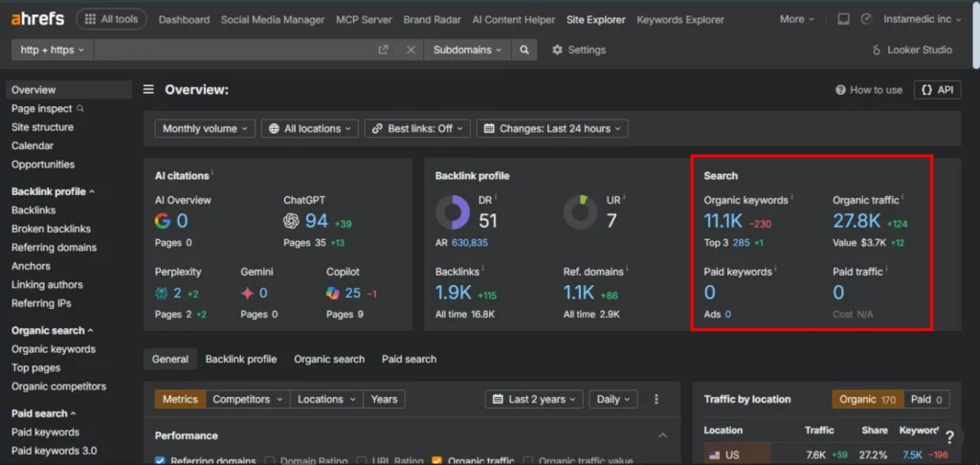Open Keywords Explorer
980x465 pixels.
point(680,19)
